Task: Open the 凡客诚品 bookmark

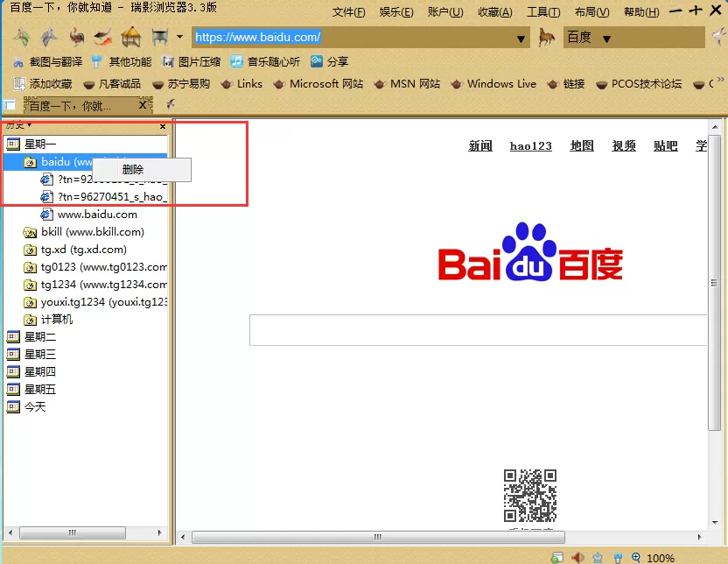Action: click(x=112, y=84)
